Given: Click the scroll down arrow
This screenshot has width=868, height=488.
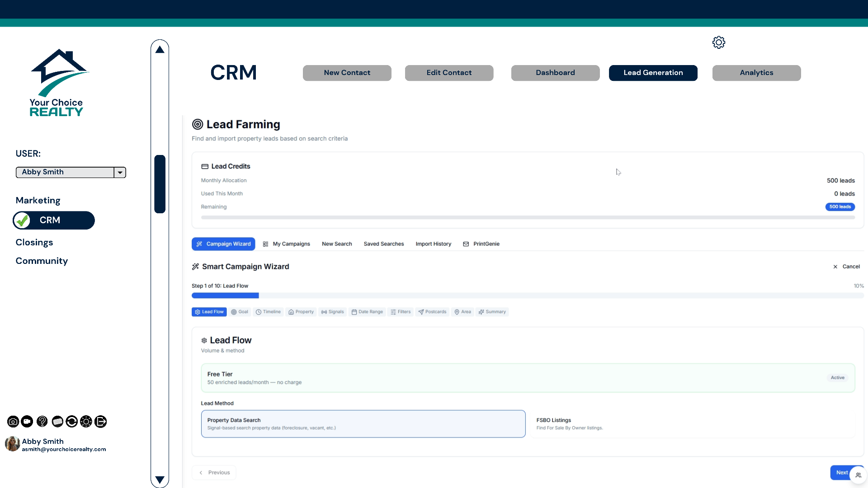Looking at the screenshot, I should (x=160, y=479).
